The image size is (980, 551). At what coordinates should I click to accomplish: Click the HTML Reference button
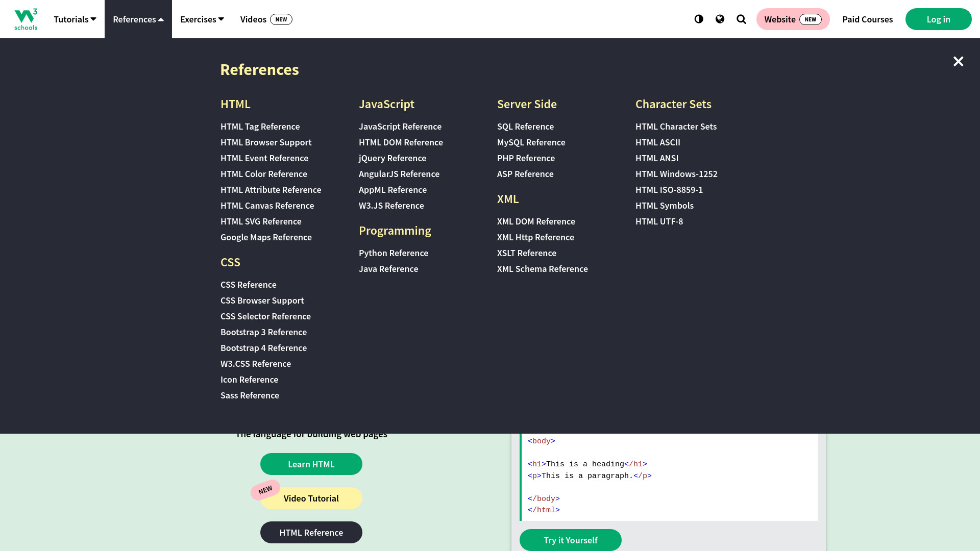tap(311, 533)
